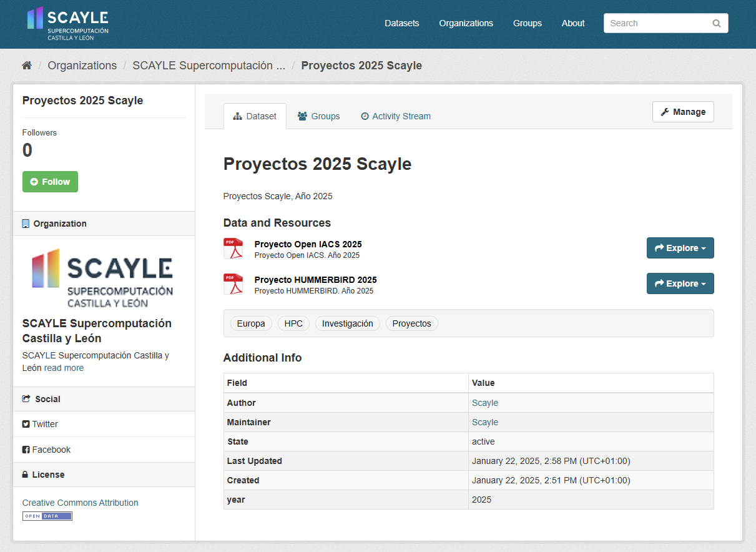The width and height of the screenshot is (756, 552).
Task: Click the Maintainer value Scayle
Action: 485,422
